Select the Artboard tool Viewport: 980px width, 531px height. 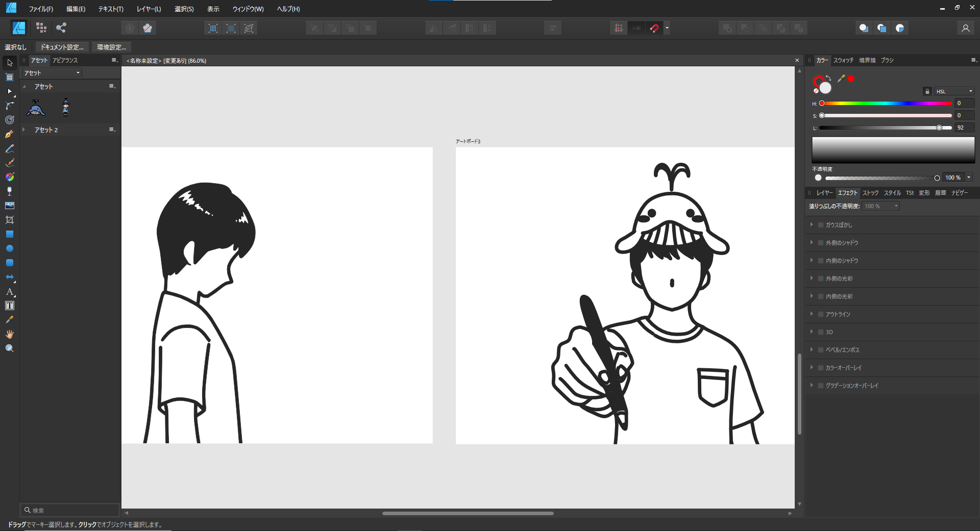9,77
